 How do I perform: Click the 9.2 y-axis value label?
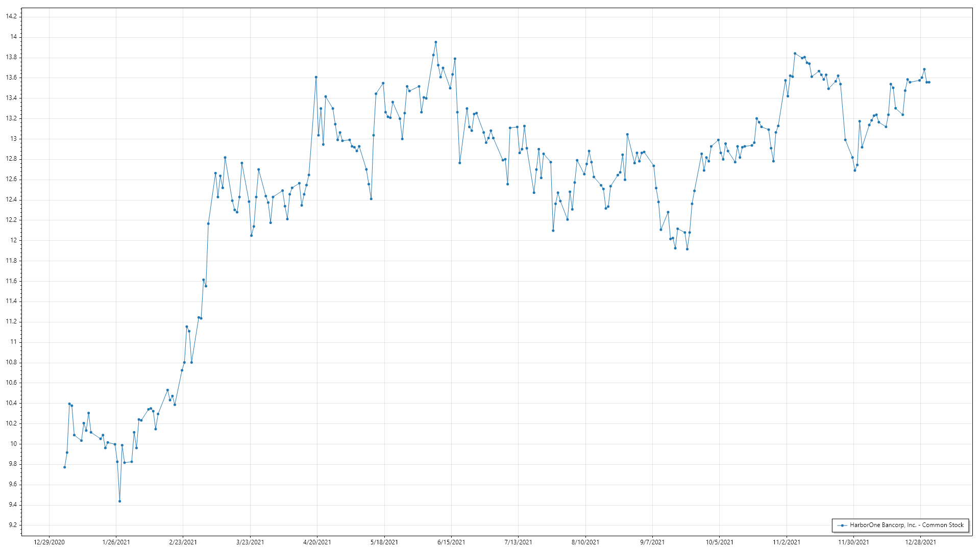tap(12, 525)
